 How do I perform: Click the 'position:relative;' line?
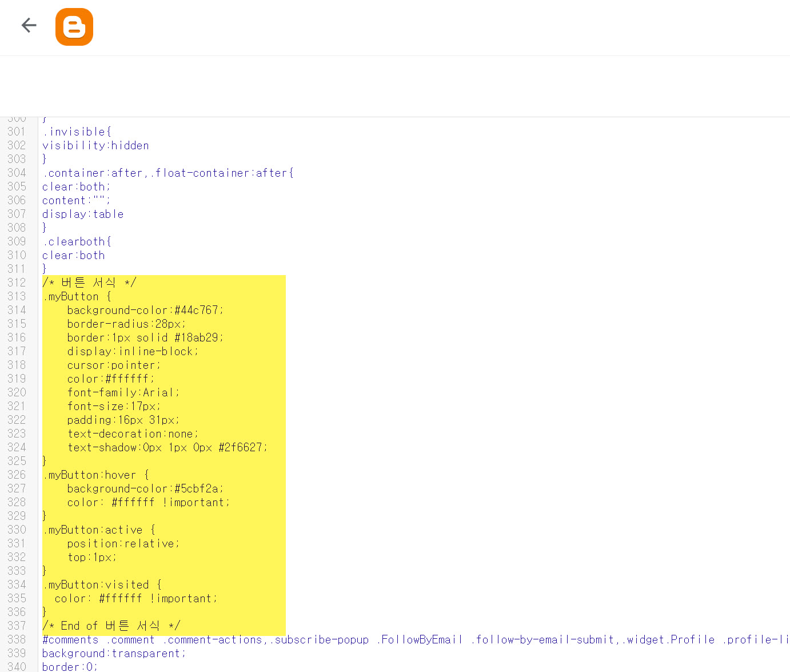point(123,543)
